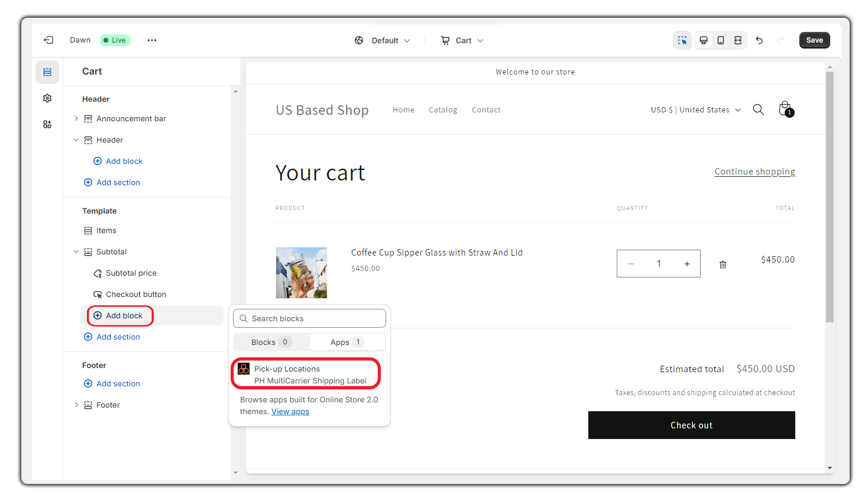Click Add section under Template group
Viewport: 868px width, 497px height.
(112, 337)
